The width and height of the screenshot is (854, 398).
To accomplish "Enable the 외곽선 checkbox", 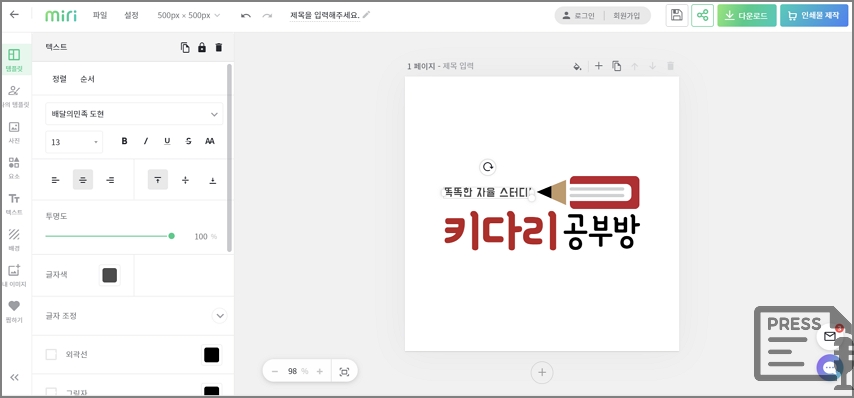I will click(51, 354).
